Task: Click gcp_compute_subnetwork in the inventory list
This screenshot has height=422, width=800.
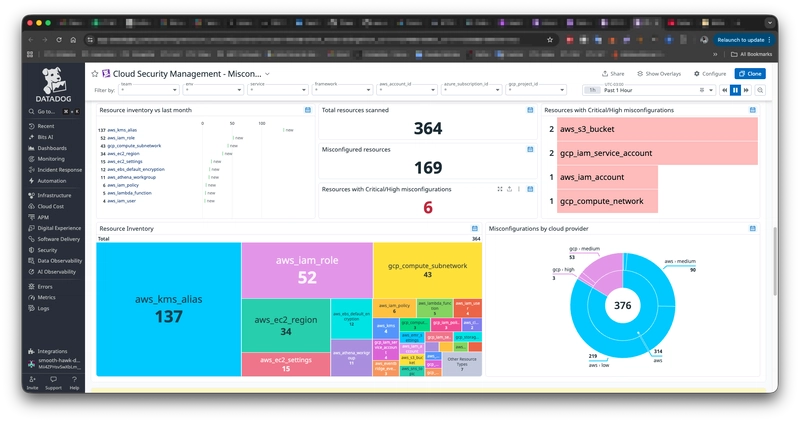Action: point(134,146)
